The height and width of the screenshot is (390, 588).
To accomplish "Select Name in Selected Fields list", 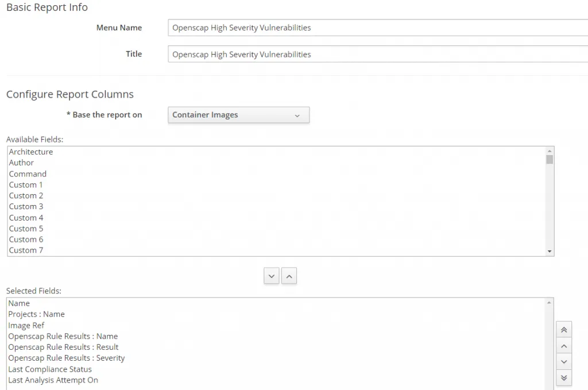I will pyautogui.click(x=18, y=303).
